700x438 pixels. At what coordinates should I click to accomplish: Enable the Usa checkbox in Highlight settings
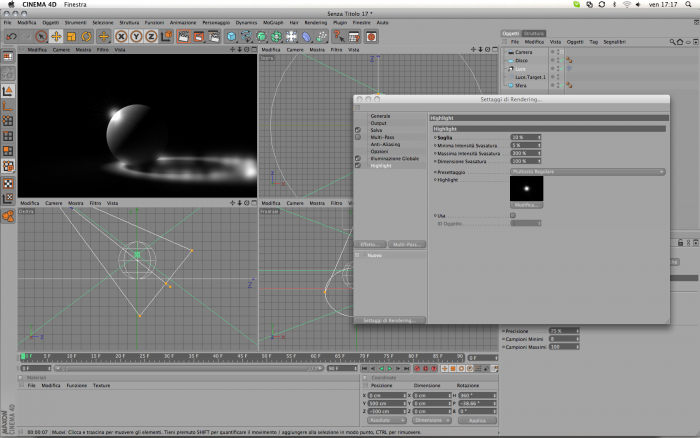click(513, 216)
